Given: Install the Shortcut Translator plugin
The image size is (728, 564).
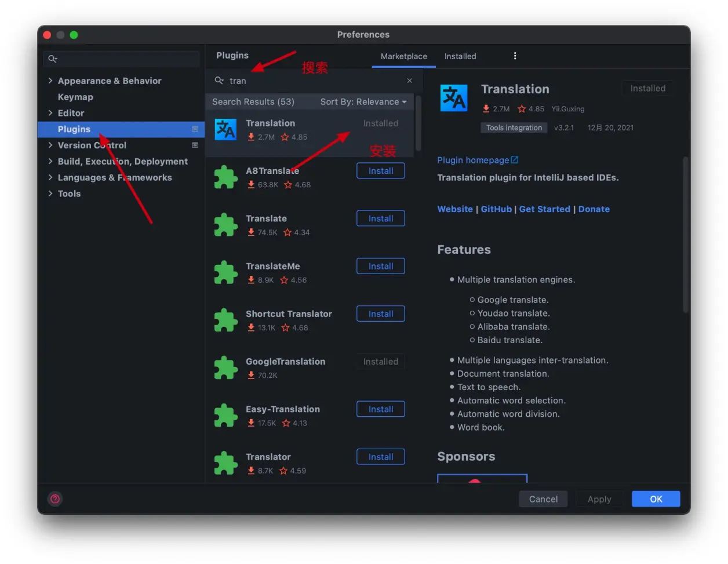Looking at the screenshot, I should [381, 314].
